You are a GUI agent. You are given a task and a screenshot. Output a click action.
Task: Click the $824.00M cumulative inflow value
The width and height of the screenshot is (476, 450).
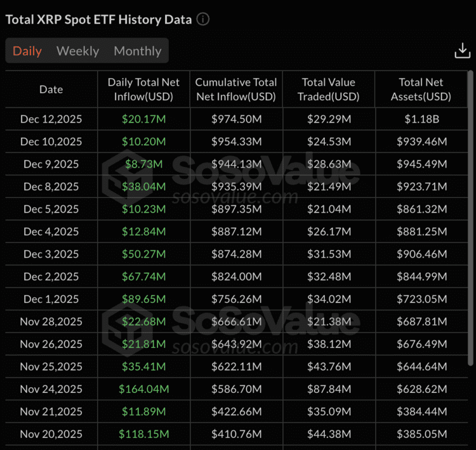click(x=237, y=276)
